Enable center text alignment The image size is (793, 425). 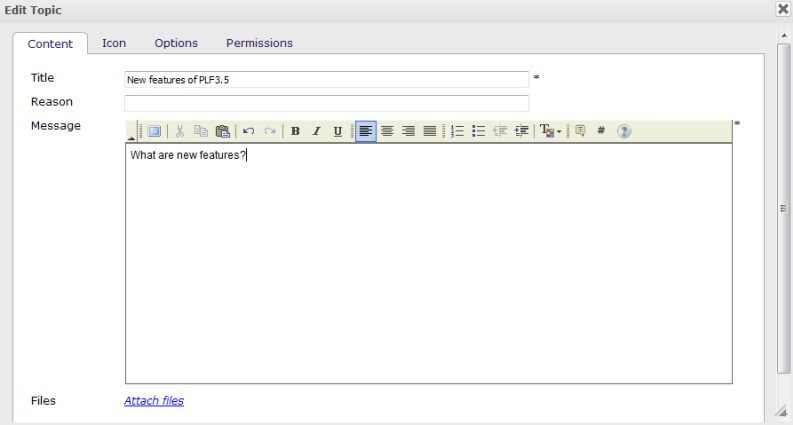point(387,131)
